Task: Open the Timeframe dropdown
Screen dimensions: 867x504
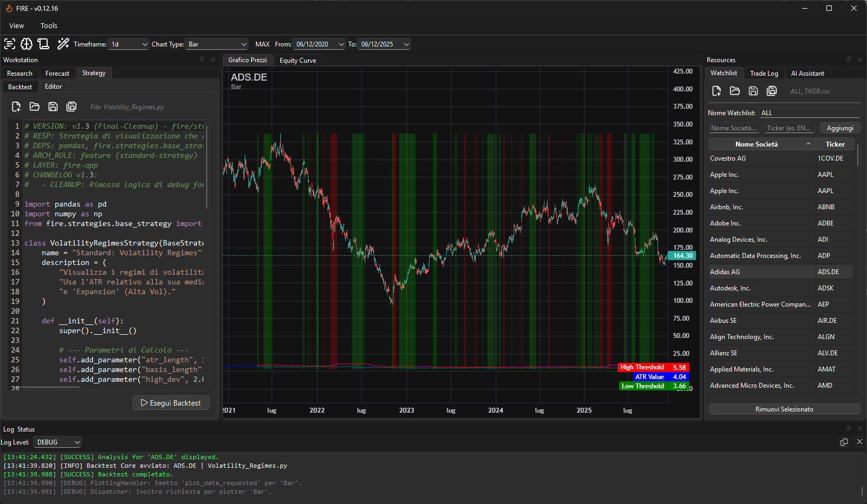Action: [x=129, y=44]
